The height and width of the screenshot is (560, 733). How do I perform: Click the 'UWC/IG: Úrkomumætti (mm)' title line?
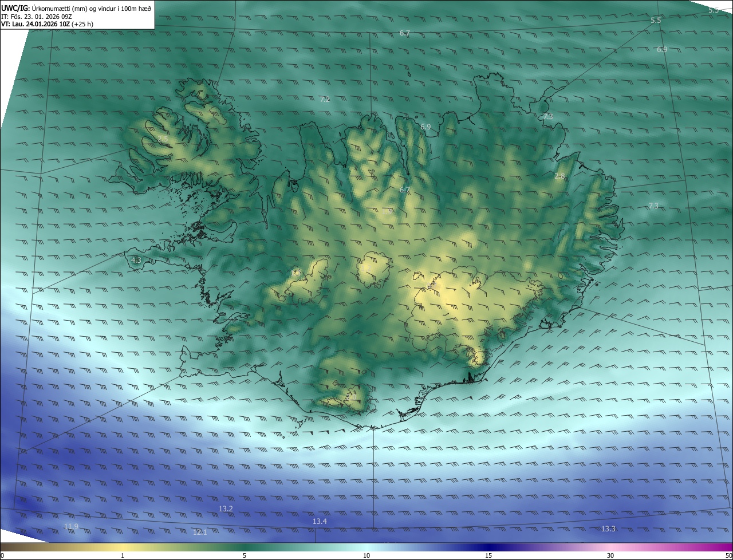pyautogui.click(x=76, y=7)
